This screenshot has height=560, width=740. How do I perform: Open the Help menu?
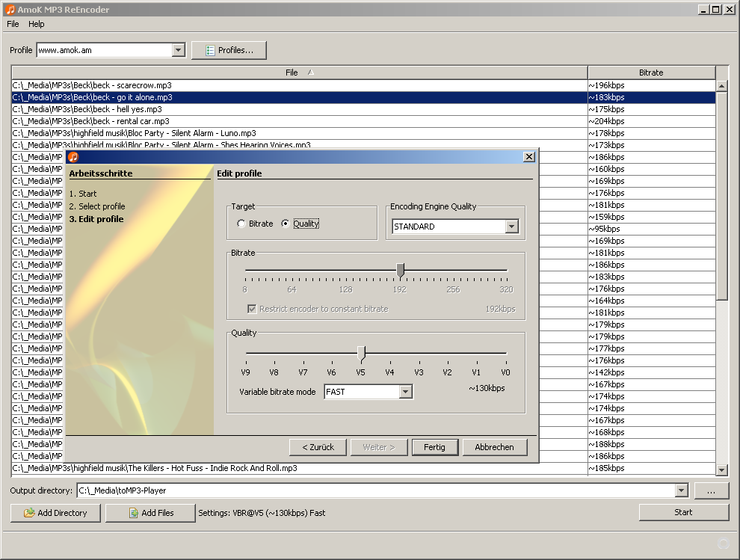(37, 24)
